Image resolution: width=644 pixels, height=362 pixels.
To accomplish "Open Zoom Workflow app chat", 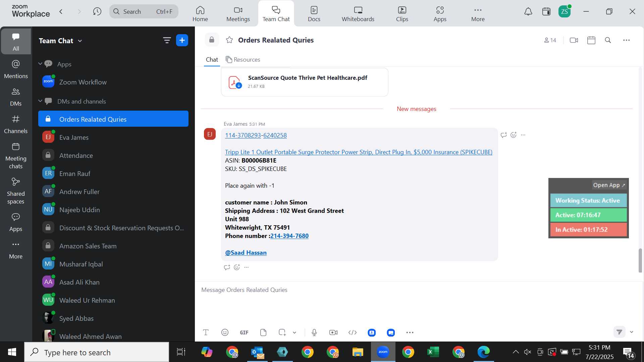I will point(113,82).
